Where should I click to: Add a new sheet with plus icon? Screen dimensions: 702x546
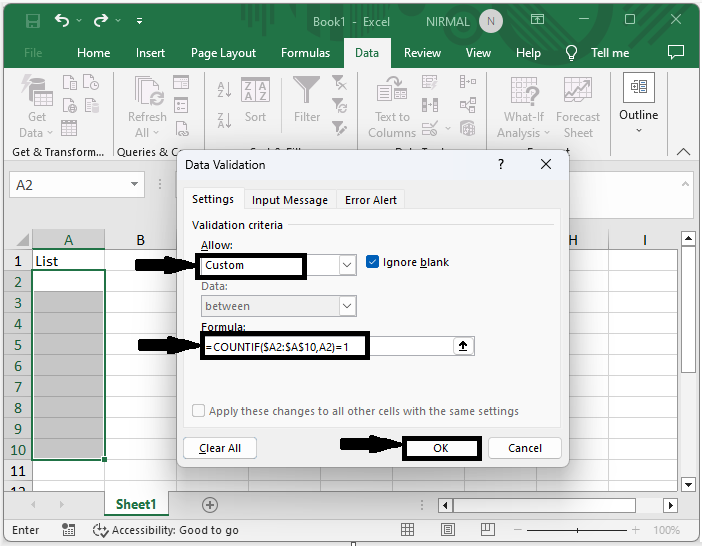(209, 505)
